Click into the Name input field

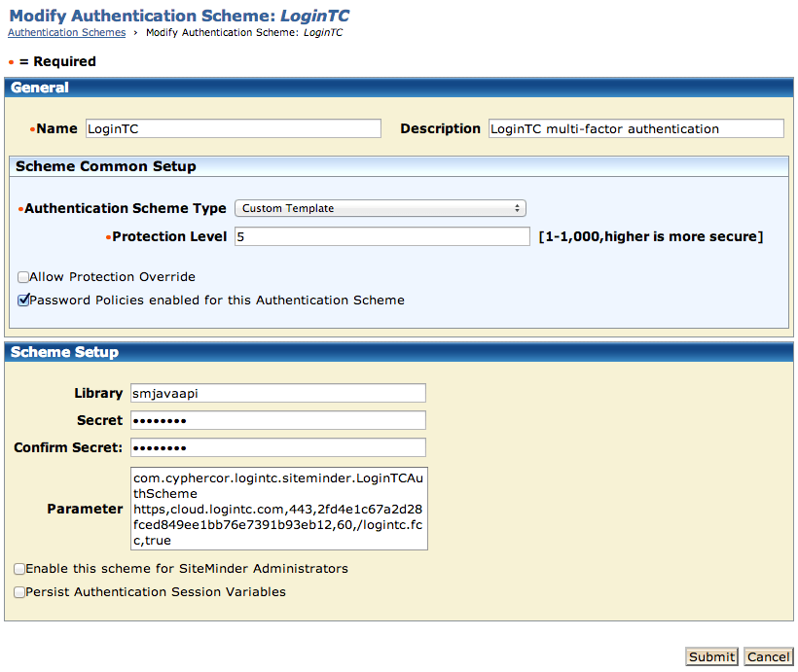pyautogui.click(x=234, y=128)
